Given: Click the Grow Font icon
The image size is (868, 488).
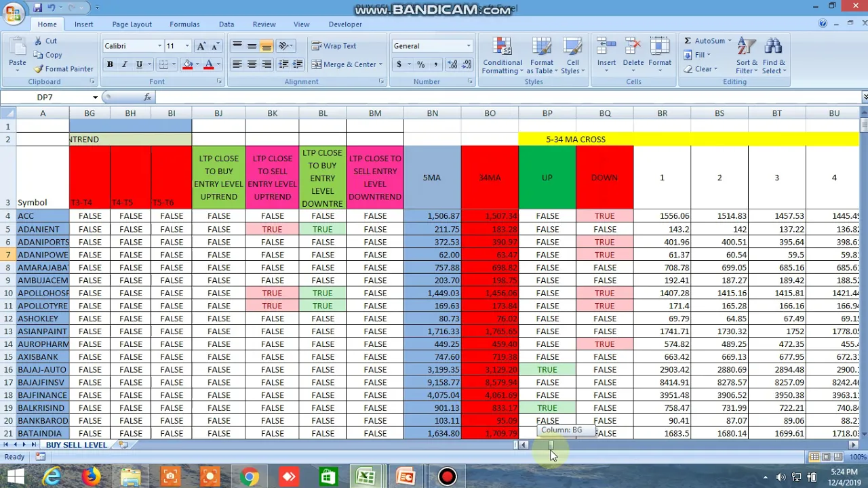Looking at the screenshot, I should [x=201, y=46].
